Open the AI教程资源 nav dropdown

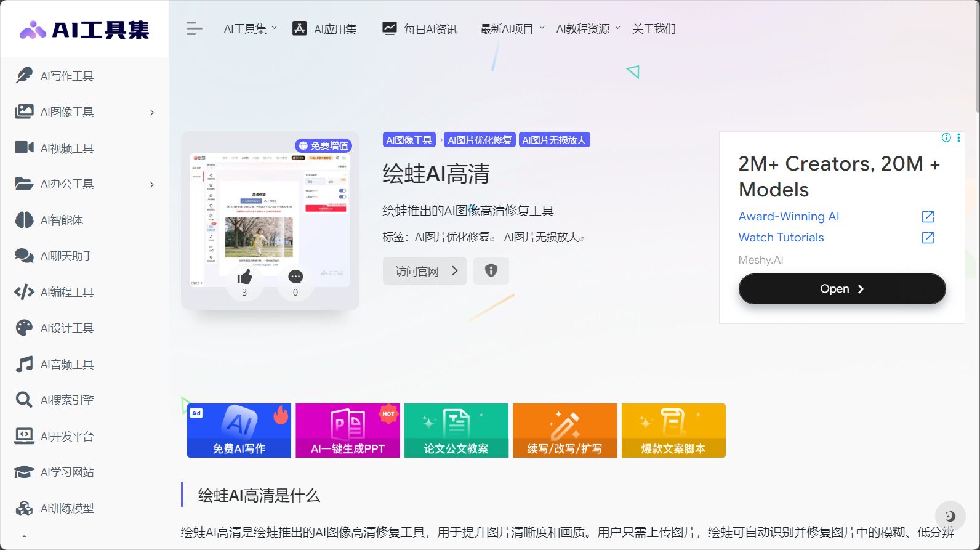[x=588, y=28]
